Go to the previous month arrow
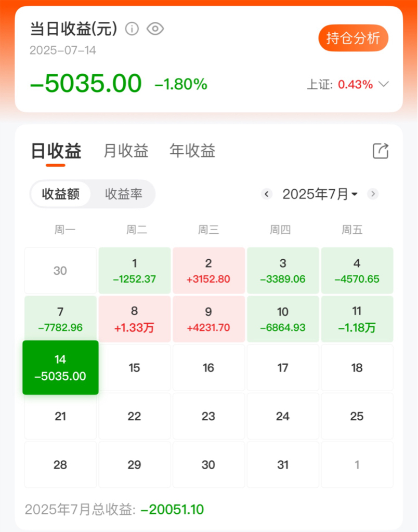The width and height of the screenshot is (418, 532). pyautogui.click(x=267, y=194)
